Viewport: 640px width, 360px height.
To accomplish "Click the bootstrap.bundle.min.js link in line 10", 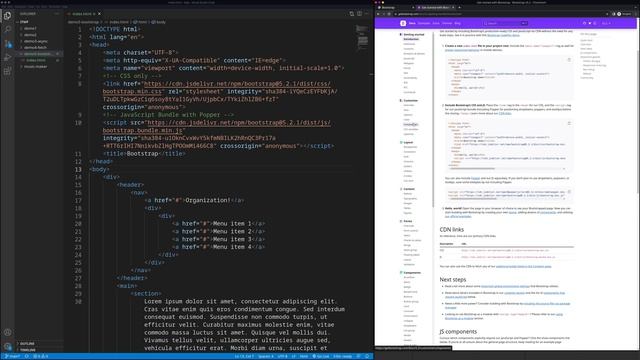I will coord(217,126).
